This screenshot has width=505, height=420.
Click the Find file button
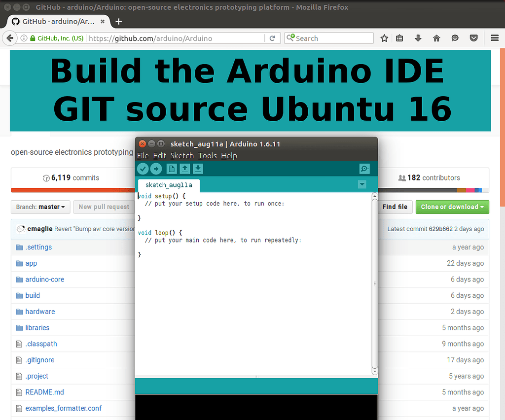coord(395,207)
